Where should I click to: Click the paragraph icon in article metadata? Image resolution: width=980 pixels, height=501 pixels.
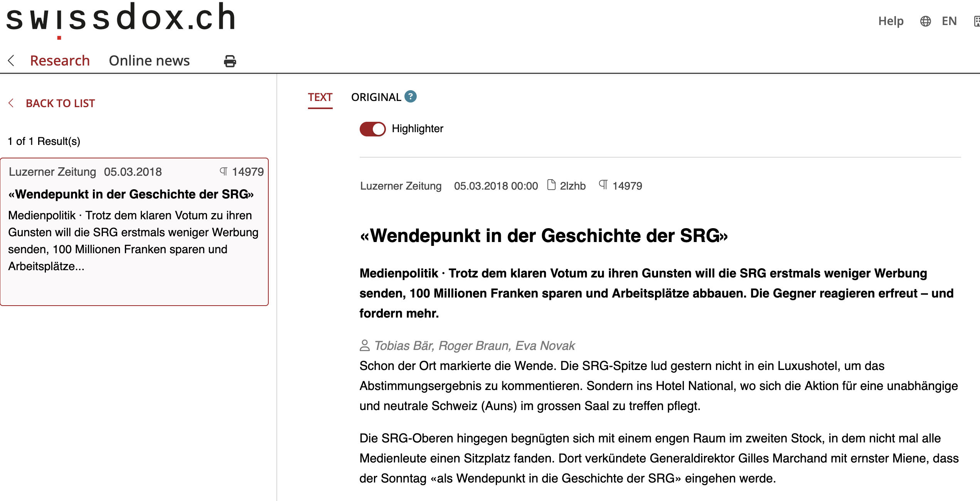[603, 185]
